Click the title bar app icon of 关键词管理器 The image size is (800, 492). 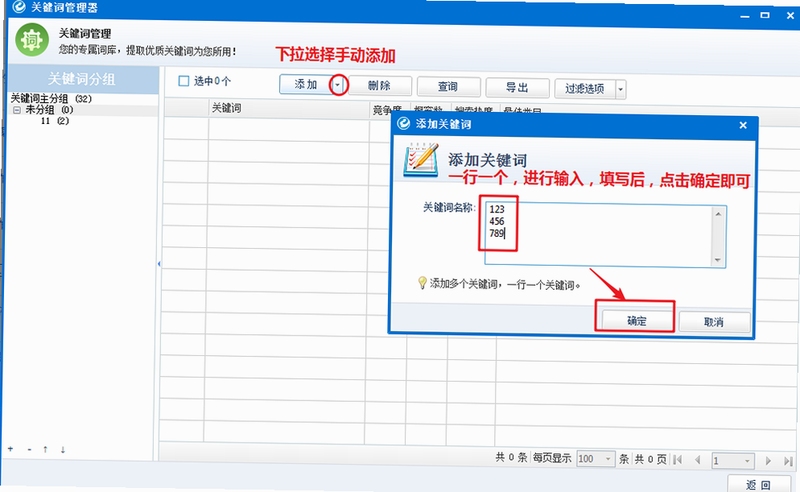point(19,7)
